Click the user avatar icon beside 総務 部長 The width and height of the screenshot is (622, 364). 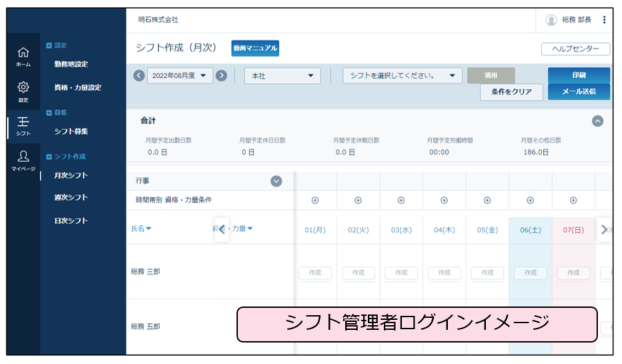click(551, 20)
